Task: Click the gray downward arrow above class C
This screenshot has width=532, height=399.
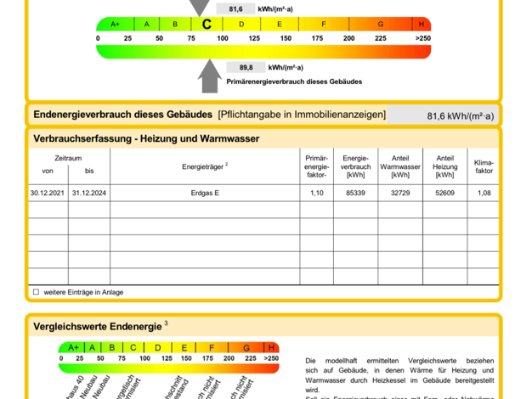Action: pyautogui.click(x=201, y=8)
